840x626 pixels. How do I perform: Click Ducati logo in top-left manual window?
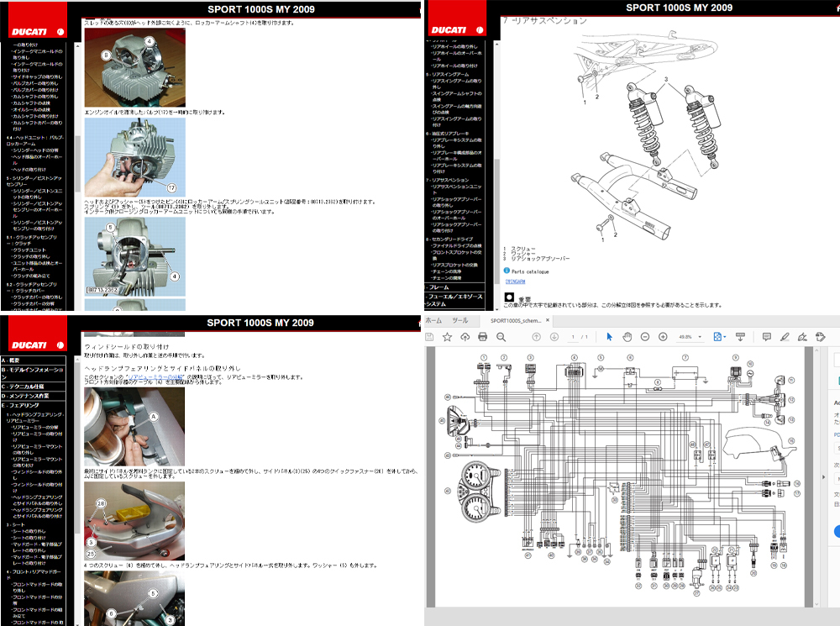click(38, 32)
